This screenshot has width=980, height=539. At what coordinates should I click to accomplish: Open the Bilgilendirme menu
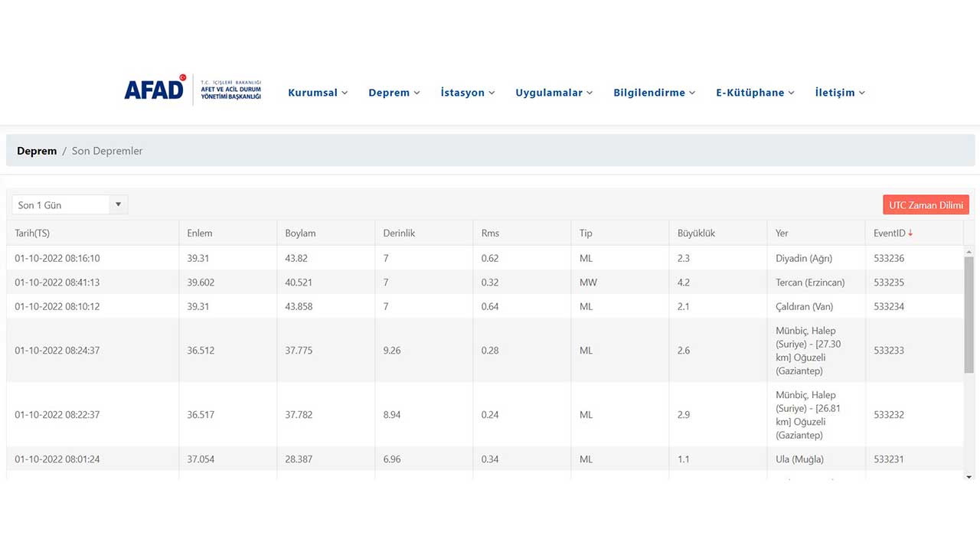[654, 93]
